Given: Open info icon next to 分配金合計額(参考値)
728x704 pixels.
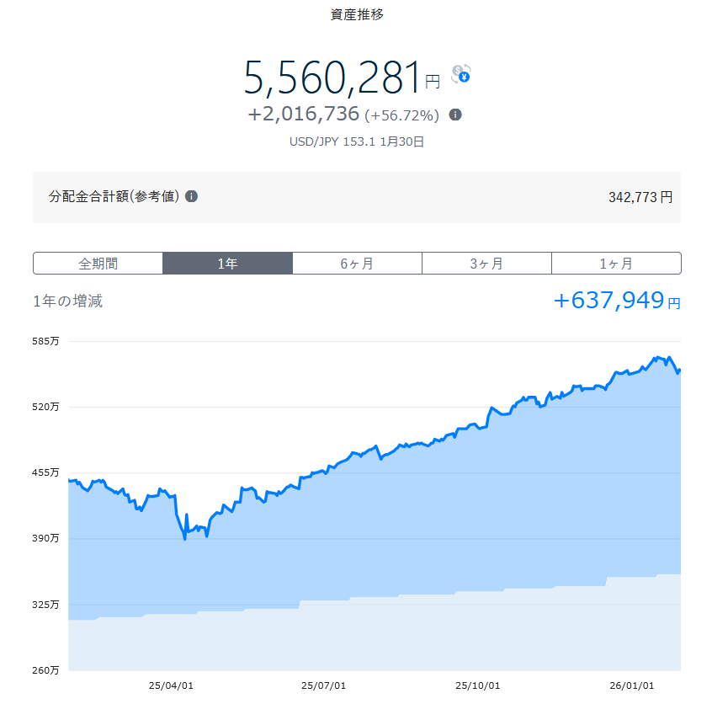Looking at the screenshot, I should click(191, 196).
